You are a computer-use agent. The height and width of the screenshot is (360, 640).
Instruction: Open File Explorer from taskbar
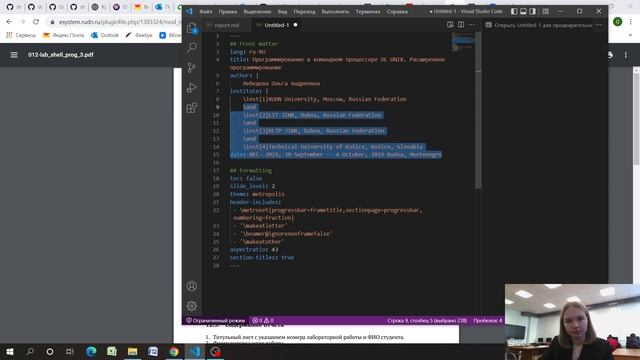132,351
